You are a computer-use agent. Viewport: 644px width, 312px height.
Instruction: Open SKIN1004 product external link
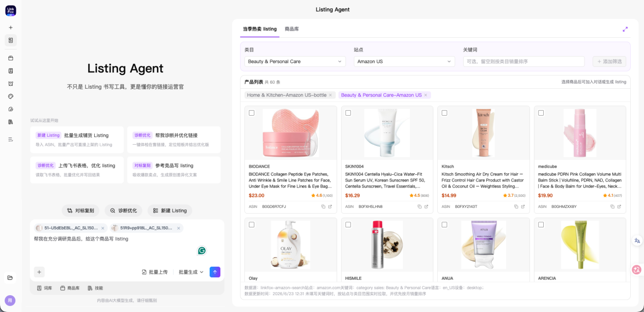point(426,206)
